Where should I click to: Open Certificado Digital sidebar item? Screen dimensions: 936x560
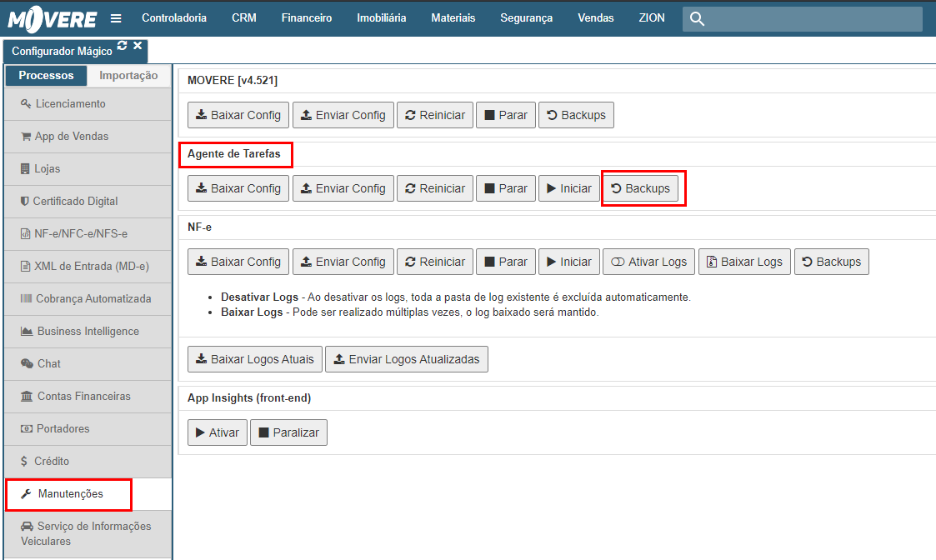(x=88, y=201)
